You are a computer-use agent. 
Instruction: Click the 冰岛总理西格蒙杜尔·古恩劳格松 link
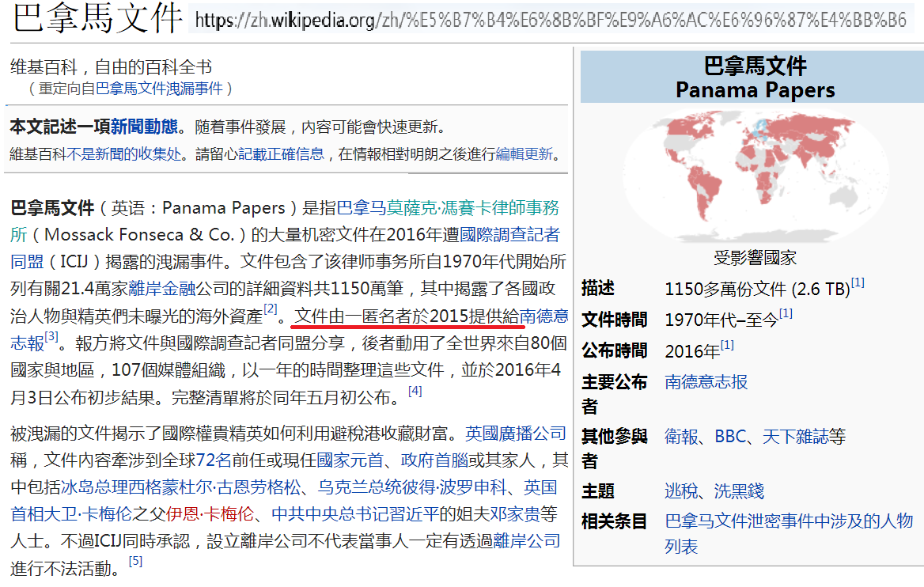click(181, 487)
